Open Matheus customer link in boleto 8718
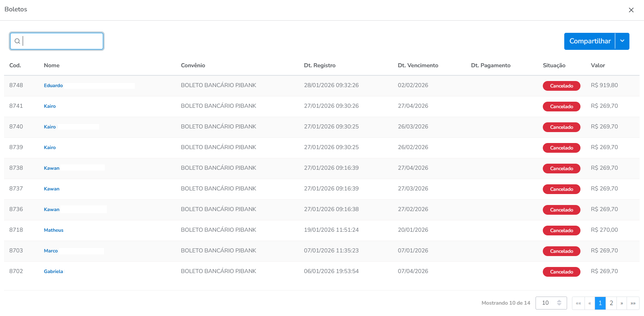Screen dimensions: 644x316 click(53, 230)
